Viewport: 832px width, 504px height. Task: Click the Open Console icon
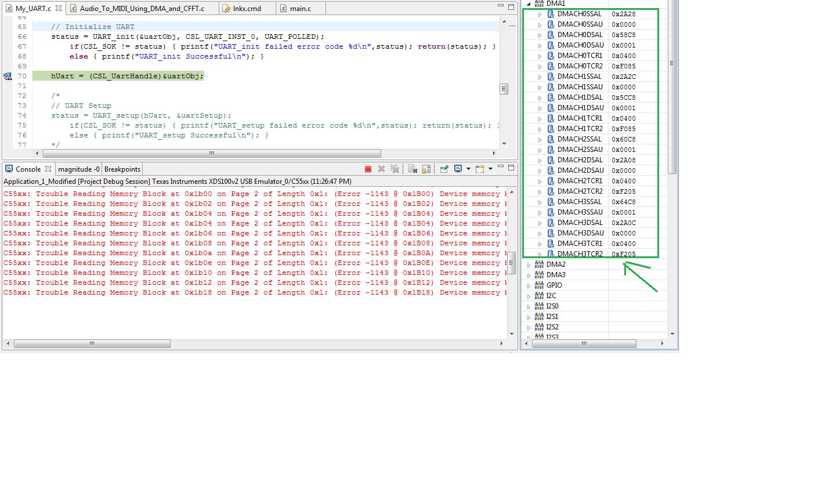(x=480, y=169)
